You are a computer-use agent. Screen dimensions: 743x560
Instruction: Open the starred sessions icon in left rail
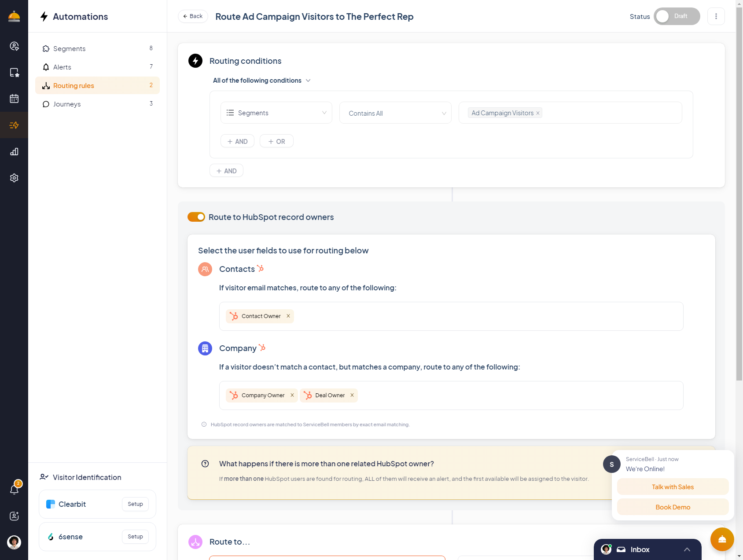pyautogui.click(x=14, y=73)
